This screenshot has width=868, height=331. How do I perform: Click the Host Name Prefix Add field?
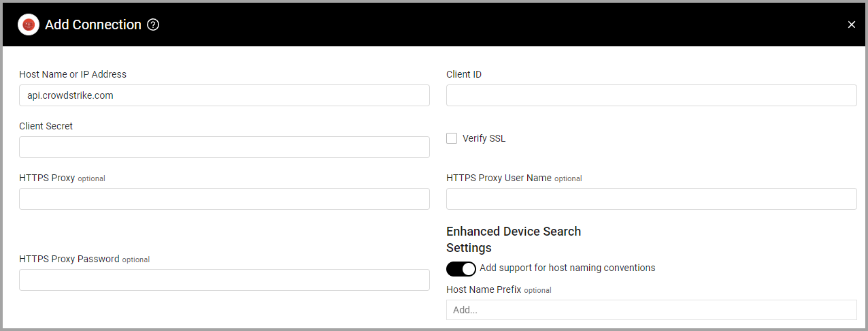[x=652, y=310]
